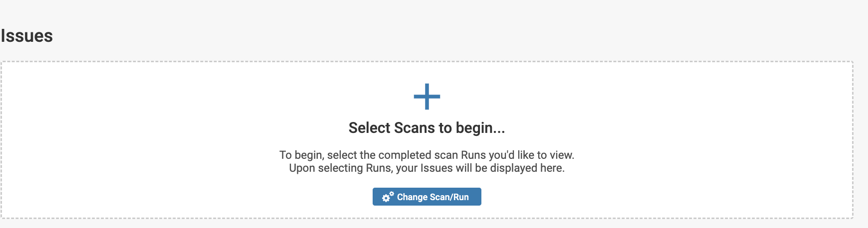Click the phrase 'you'd like to view'
868x228 pixels.
click(x=531, y=155)
